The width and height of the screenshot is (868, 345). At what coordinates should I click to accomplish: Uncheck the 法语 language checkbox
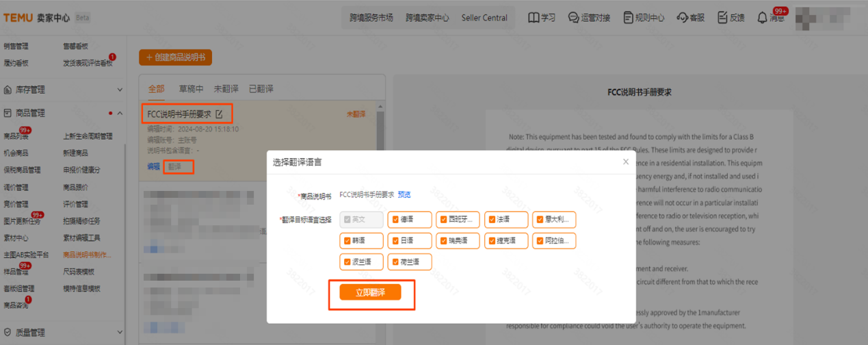(492, 220)
